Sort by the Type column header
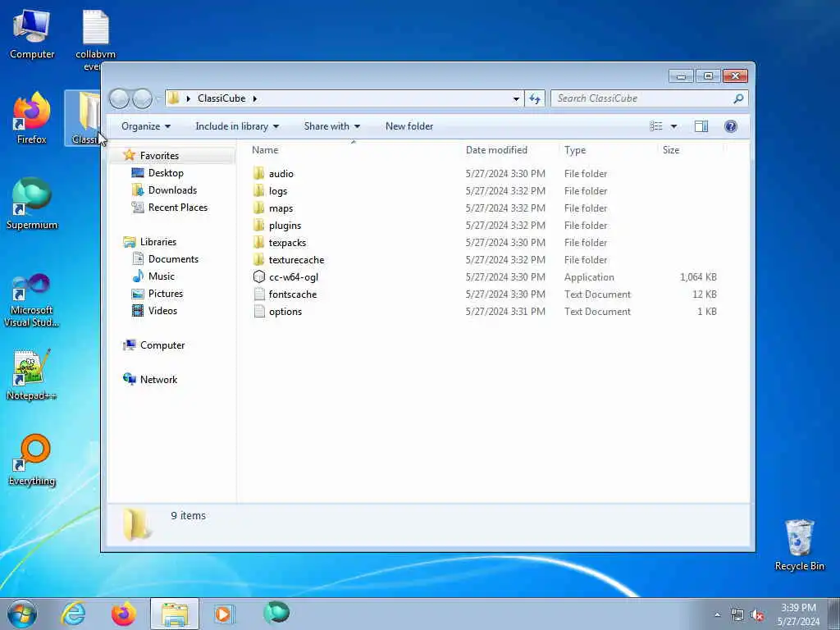The image size is (840, 630). click(608, 150)
